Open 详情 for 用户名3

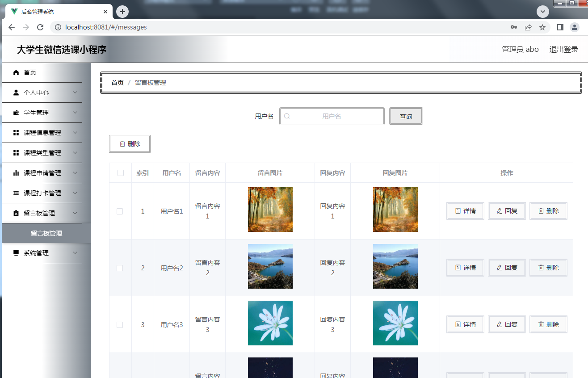pos(465,324)
